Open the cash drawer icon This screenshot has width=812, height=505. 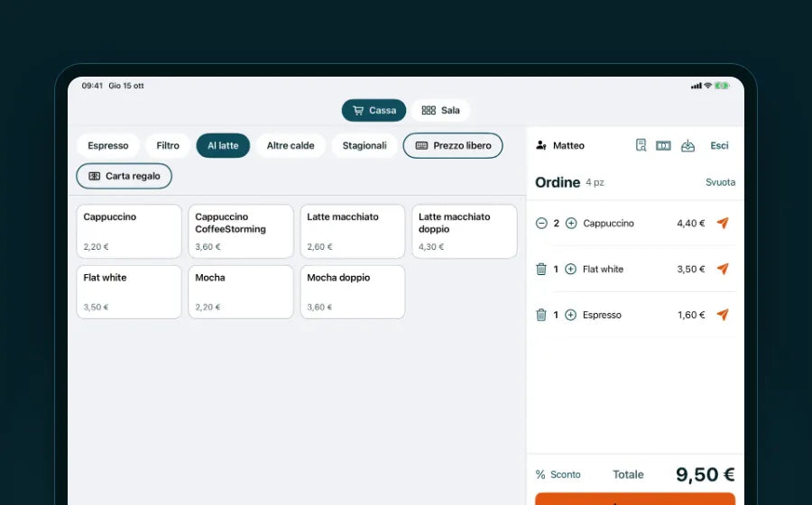coord(663,146)
